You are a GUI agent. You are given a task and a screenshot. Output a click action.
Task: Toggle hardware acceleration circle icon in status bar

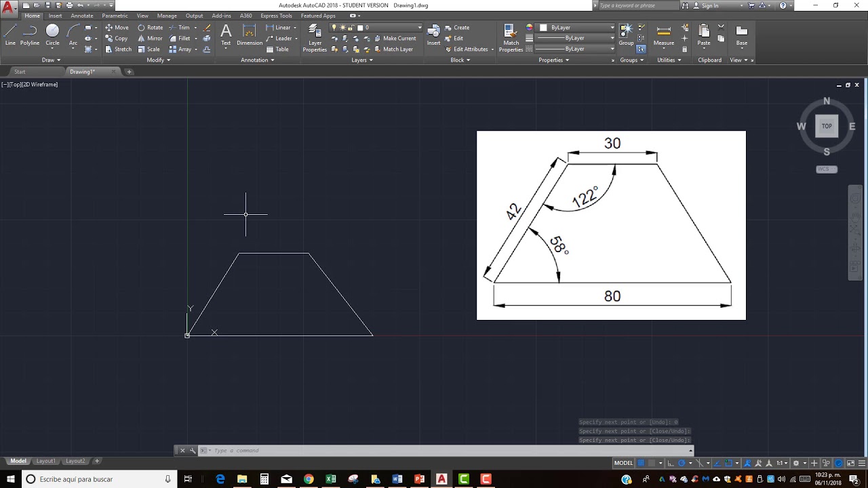[x=839, y=463]
